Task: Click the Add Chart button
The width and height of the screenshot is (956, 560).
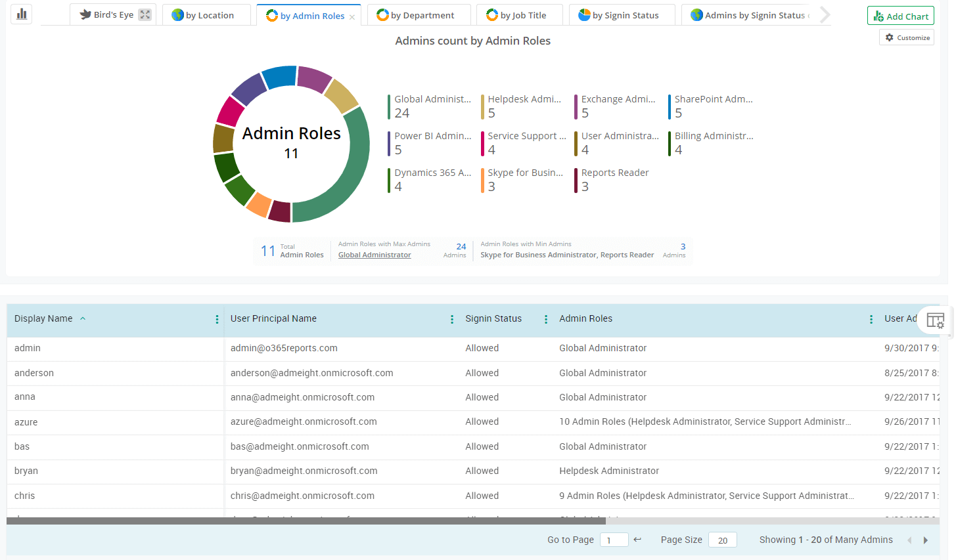Action: [x=900, y=16]
